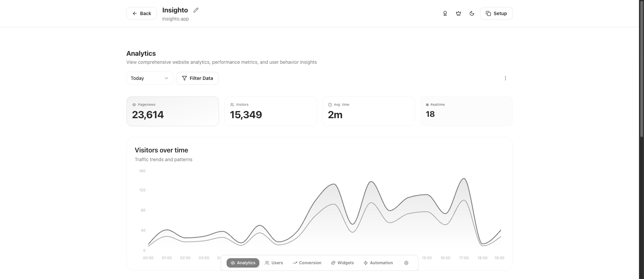Click the chevron on the Today selector
This screenshot has width=644, height=279.
[166, 78]
